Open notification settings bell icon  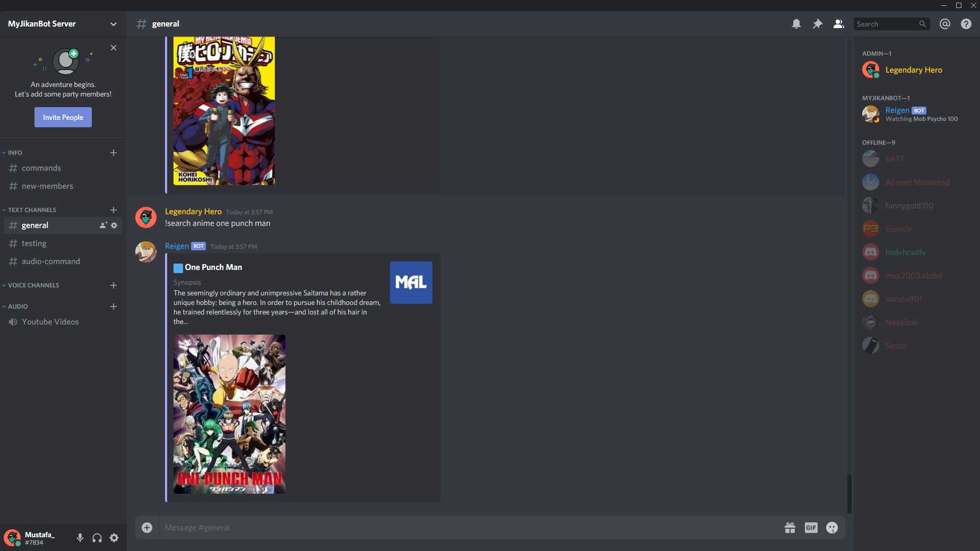(796, 24)
